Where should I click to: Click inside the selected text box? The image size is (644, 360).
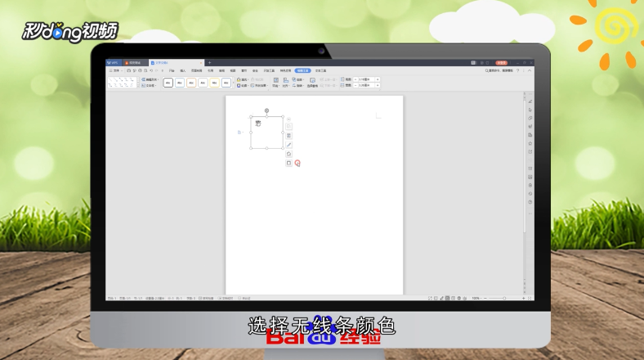tap(267, 133)
